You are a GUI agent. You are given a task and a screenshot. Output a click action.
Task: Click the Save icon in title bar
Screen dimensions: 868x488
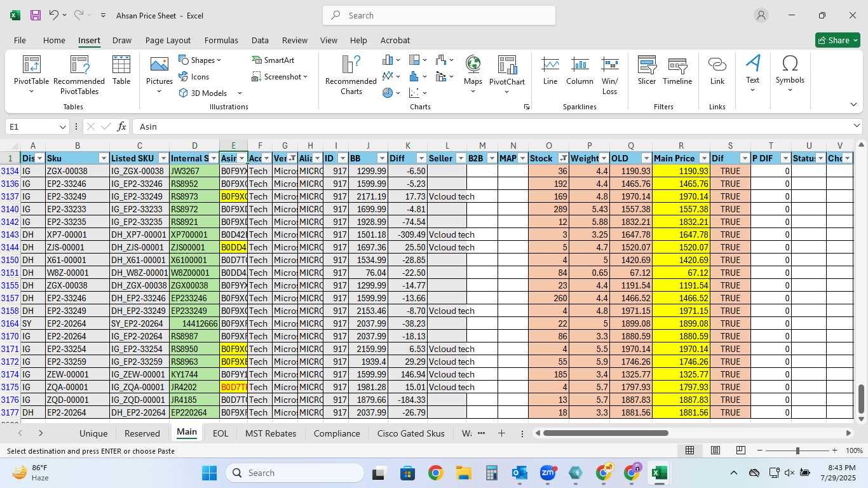(36, 15)
